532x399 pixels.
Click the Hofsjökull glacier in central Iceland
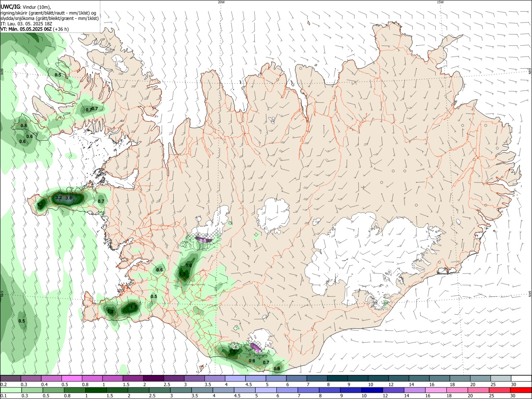coord(273,215)
